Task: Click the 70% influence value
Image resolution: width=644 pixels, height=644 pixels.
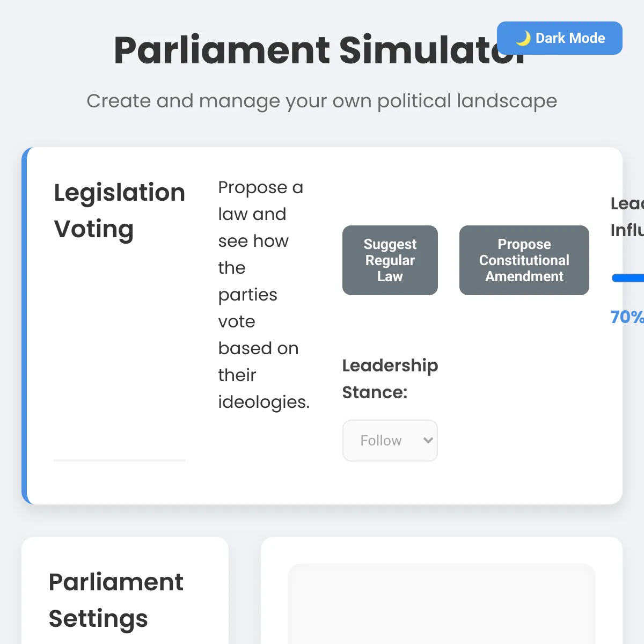Action: [627, 317]
